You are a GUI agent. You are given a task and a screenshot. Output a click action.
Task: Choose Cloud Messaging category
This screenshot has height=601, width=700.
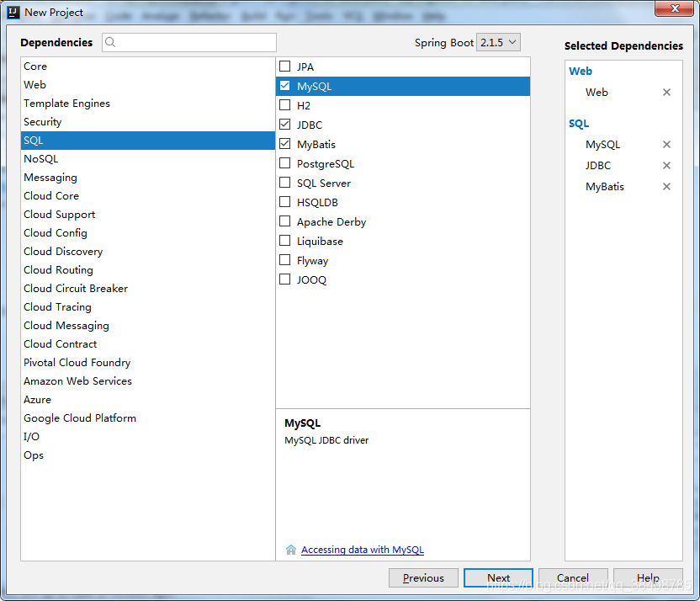point(148,326)
